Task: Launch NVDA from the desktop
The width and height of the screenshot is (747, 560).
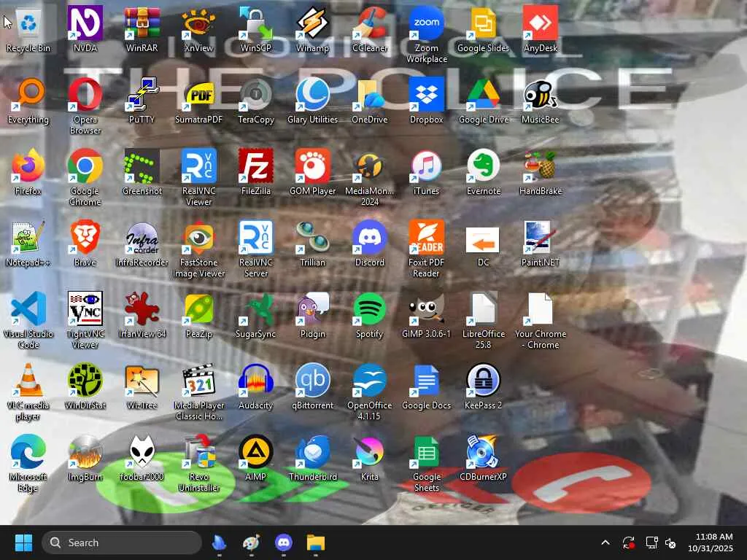Action: (x=85, y=29)
